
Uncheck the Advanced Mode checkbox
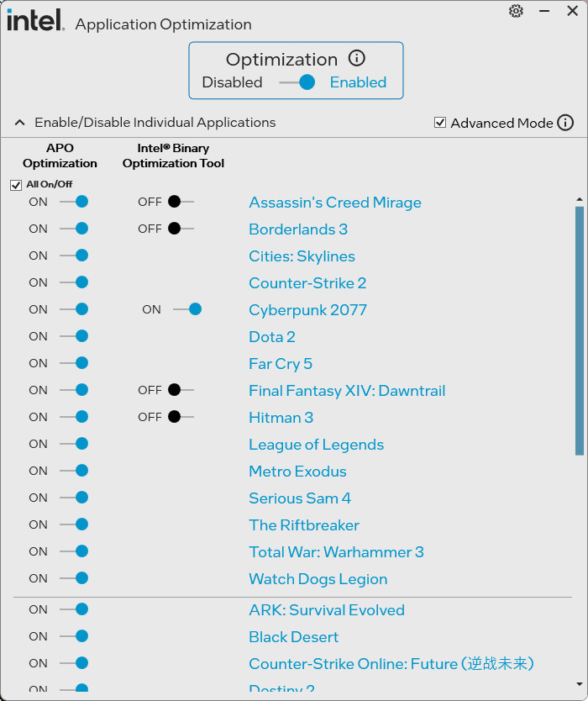pyautogui.click(x=440, y=123)
